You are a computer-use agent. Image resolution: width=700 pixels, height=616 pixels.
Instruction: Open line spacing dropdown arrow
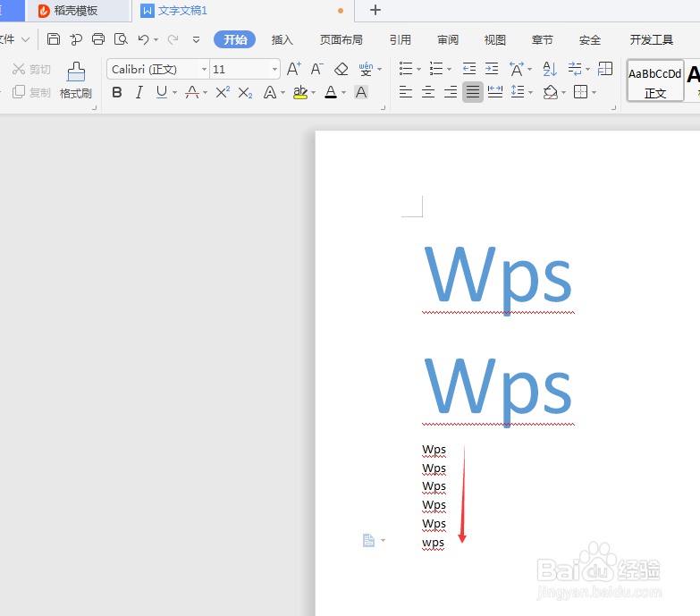(x=530, y=93)
